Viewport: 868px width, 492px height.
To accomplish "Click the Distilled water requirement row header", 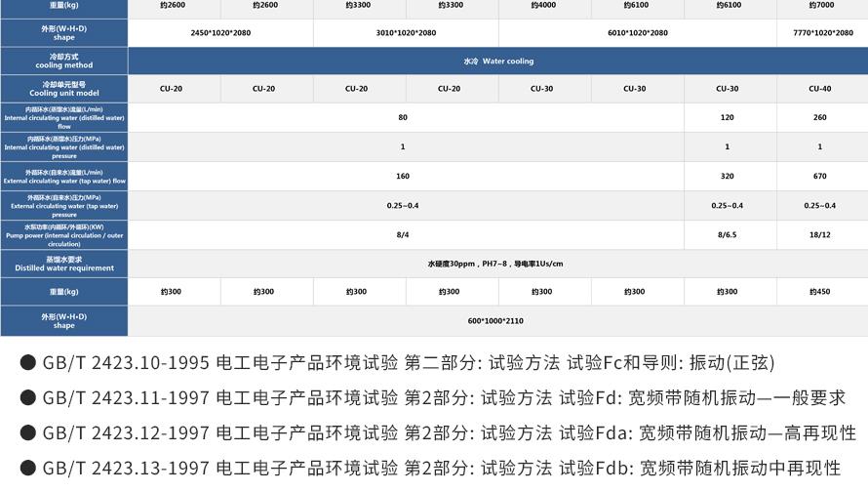I will [64, 264].
